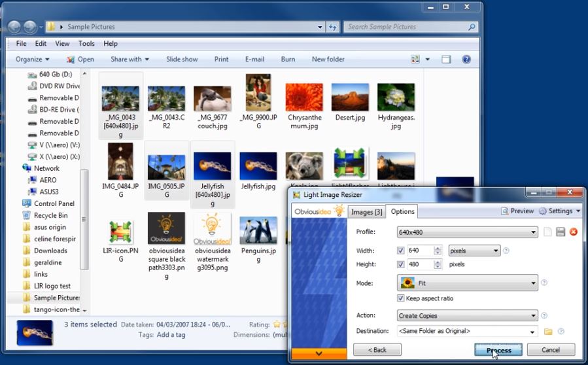Open Control Panel in the navigation pane
Viewport: 588px width, 365px height.
[x=48, y=203]
